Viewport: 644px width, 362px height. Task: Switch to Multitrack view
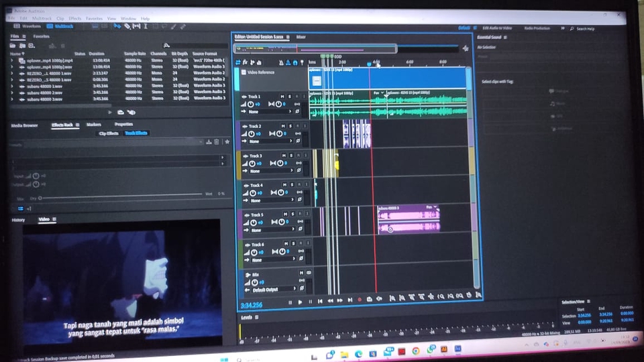pyautogui.click(x=60, y=26)
